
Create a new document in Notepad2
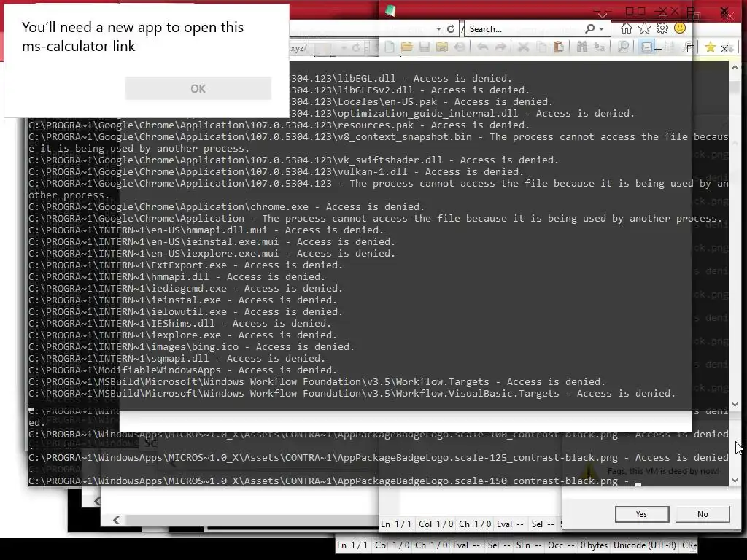[x=390, y=47]
